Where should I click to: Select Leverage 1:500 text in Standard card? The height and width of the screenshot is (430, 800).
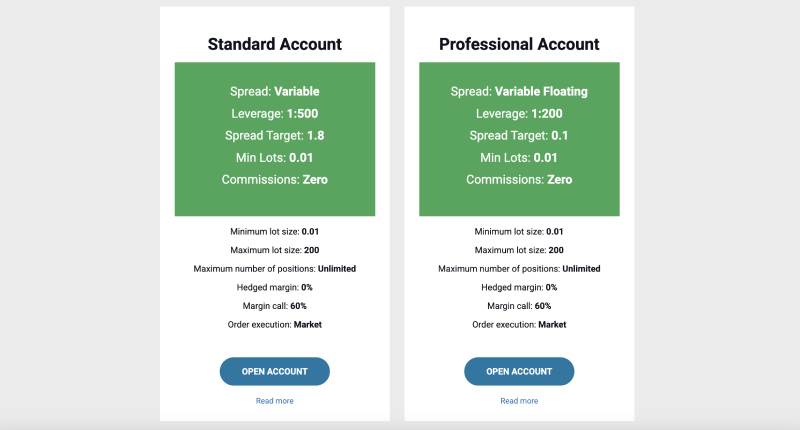(x=274, y=113)
